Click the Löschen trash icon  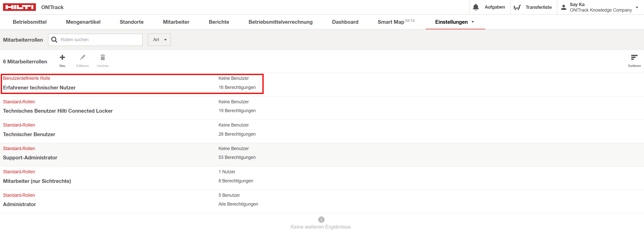point(103,57)
